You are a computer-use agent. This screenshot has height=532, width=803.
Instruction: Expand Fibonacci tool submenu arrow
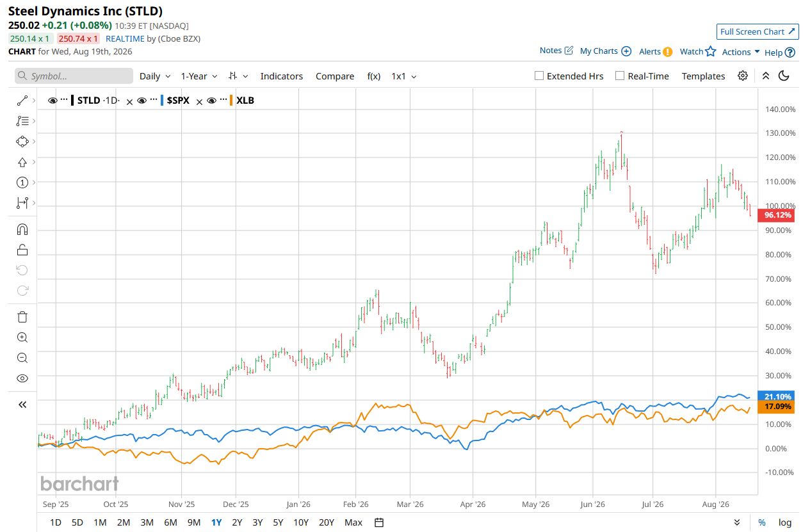tap(34, 121)
